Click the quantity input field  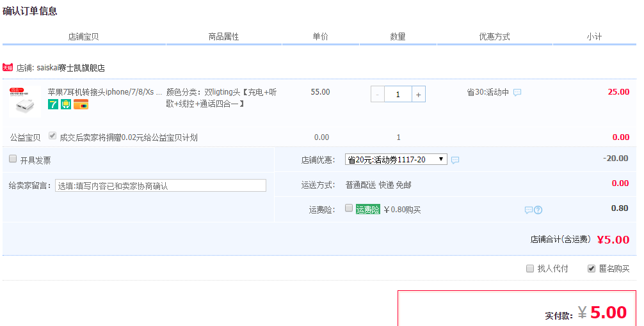(398, 95)
